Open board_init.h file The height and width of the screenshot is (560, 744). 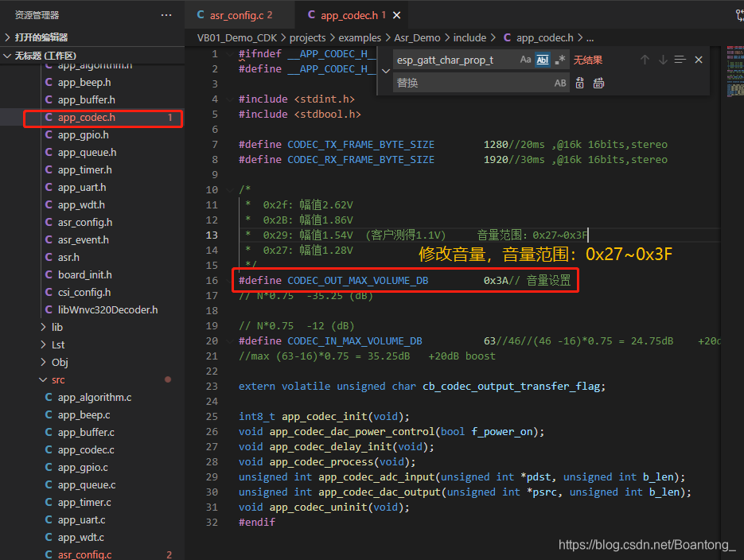(x=85, y=275)
